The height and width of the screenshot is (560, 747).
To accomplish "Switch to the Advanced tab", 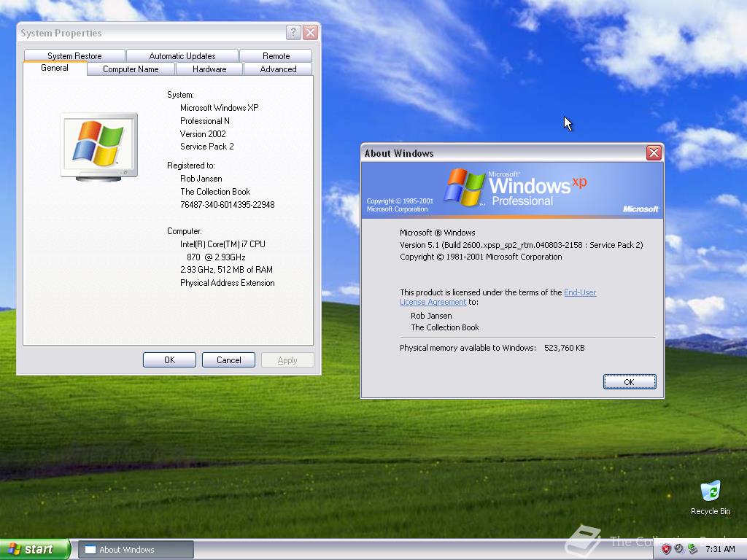I will point(278,69).
